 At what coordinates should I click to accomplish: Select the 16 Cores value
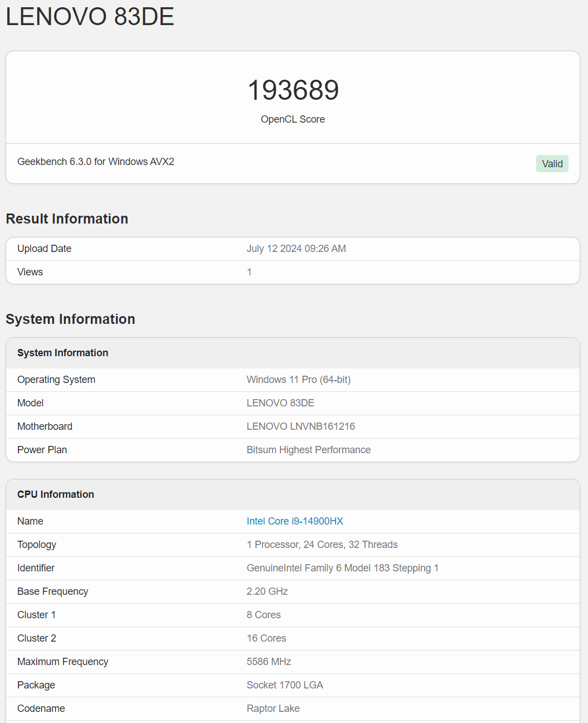click(266, 638)
